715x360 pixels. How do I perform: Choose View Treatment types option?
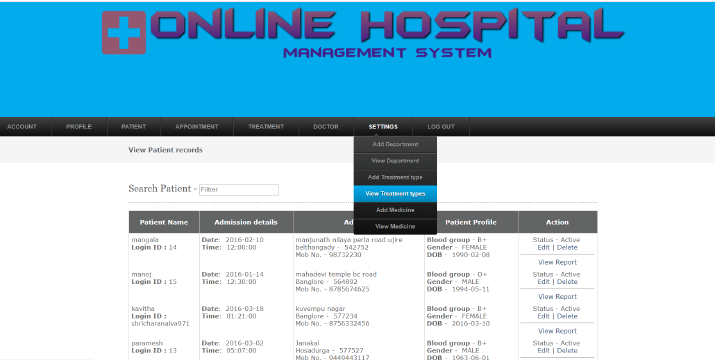(395, 193)
